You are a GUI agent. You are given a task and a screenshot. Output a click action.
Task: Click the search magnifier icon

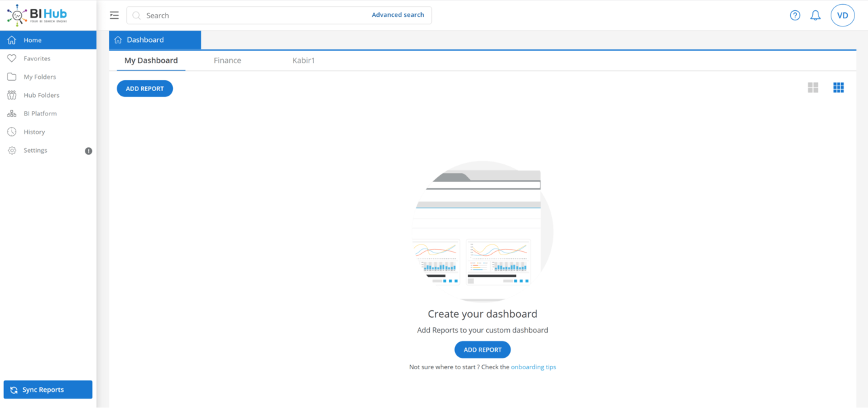tap(136, 15)
